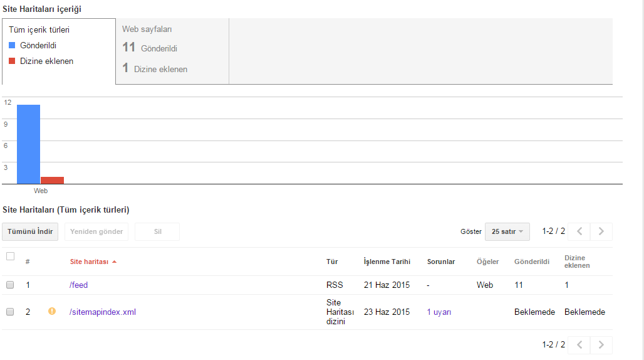Check the box for the /feed row
Screen dimensions: 644x360
[x=10, y=285]
